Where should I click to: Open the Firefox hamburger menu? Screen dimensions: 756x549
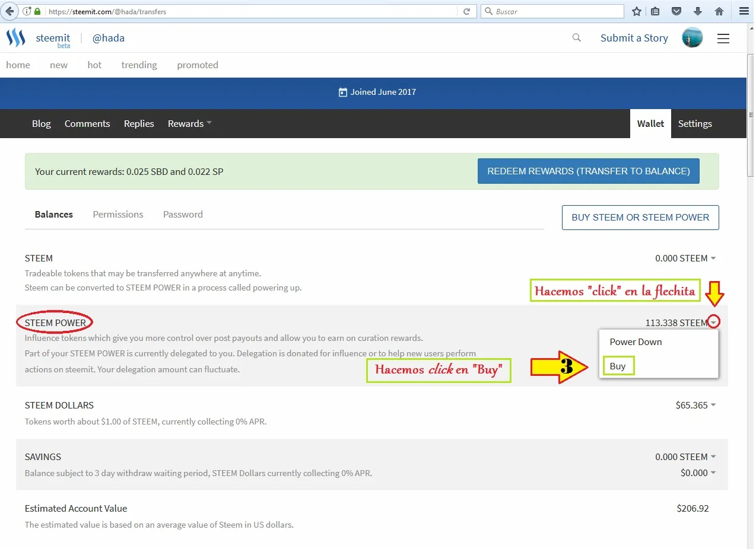[744, 11]
